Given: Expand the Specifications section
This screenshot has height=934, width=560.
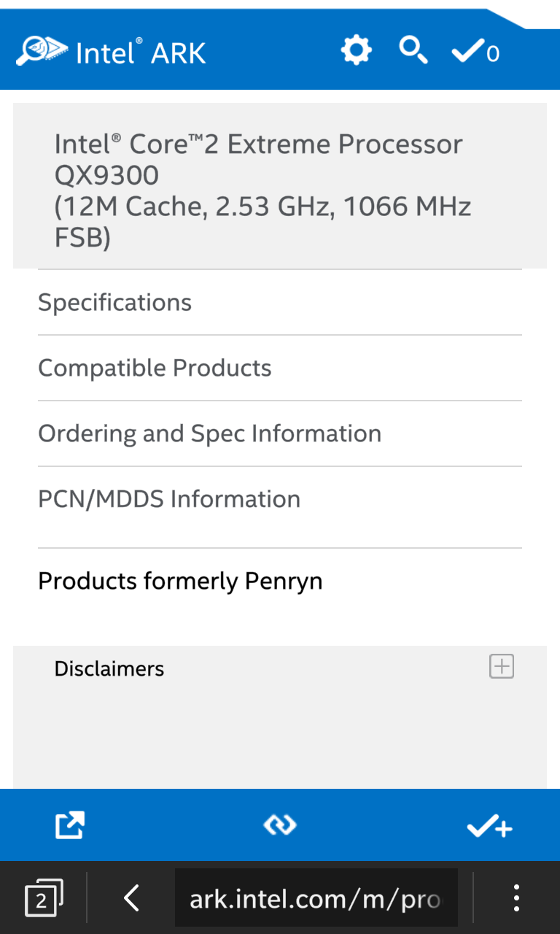Looking at the screenshot, I should 115,302.
